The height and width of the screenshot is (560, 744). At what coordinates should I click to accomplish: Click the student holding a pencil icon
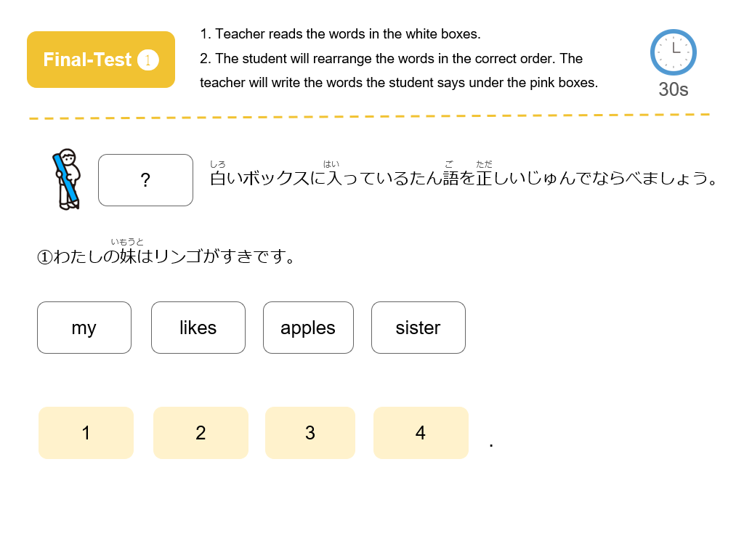(67, 179)
